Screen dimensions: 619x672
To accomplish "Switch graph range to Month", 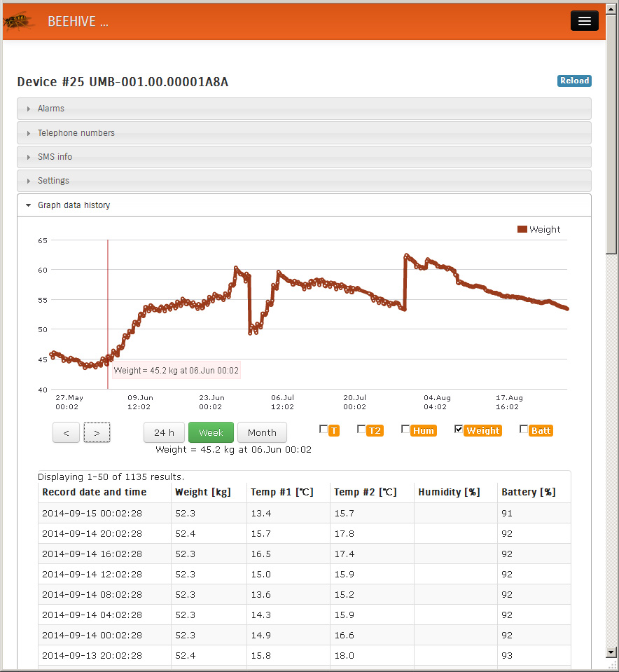I will (x=262, y=432).
